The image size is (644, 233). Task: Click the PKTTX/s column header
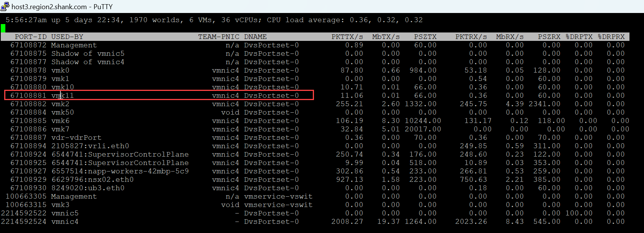tap(347, 37)
